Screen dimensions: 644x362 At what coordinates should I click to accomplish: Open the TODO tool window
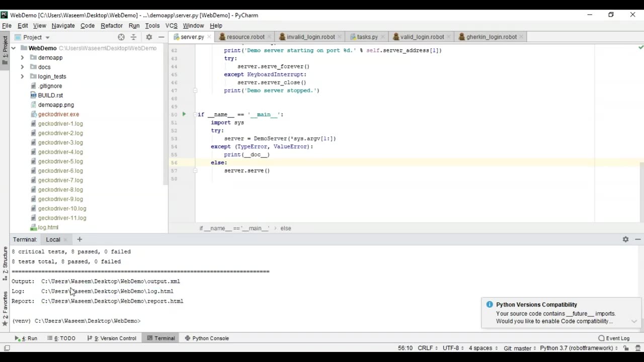point(61,338)
